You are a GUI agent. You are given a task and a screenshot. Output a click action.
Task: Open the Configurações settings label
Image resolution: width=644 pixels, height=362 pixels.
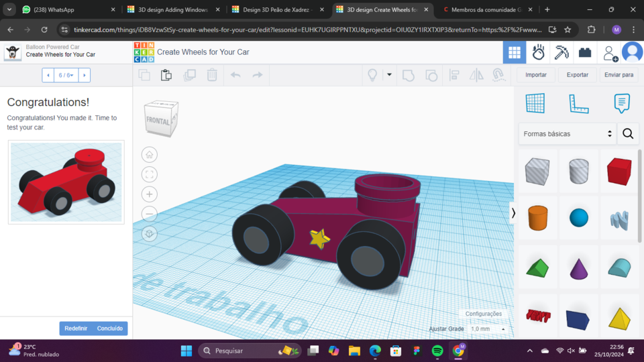[x=484, y=314]
